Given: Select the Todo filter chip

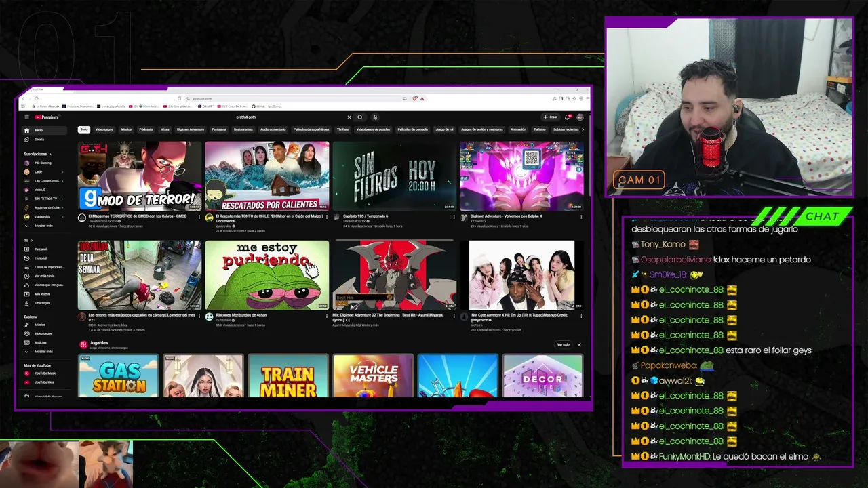Looking at the screenshot, I should pos(84,129).
